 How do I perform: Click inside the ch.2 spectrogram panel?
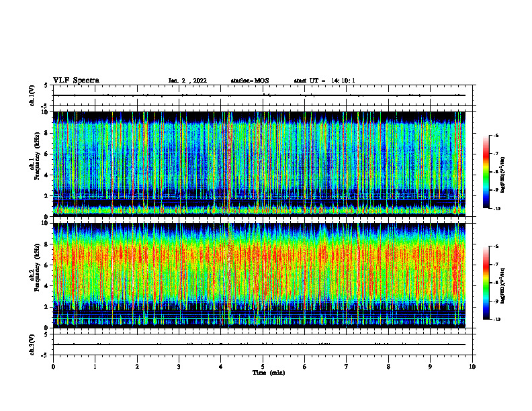click(259, 275)
